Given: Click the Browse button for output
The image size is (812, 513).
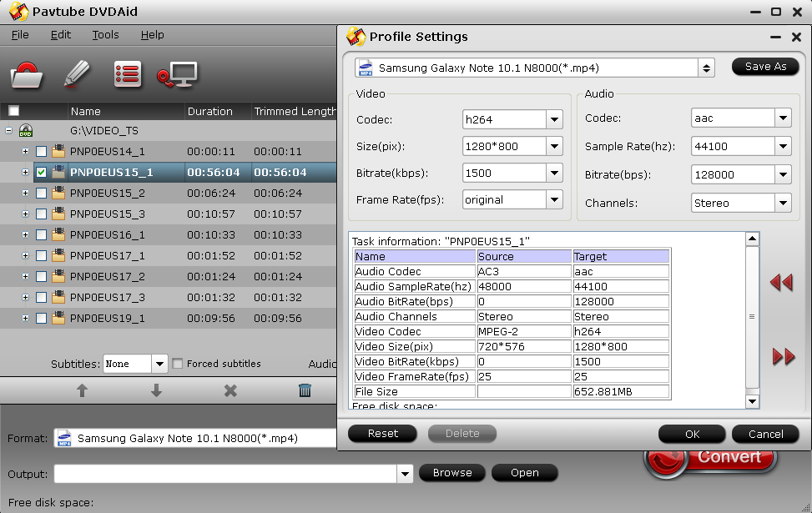Looking at the screenshot, I should (452, 473).
